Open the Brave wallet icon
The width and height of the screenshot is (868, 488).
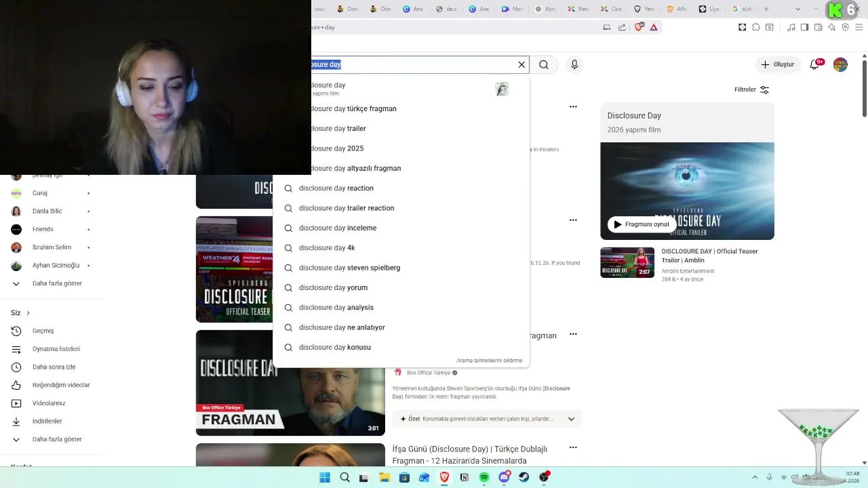tap(818, 27)
